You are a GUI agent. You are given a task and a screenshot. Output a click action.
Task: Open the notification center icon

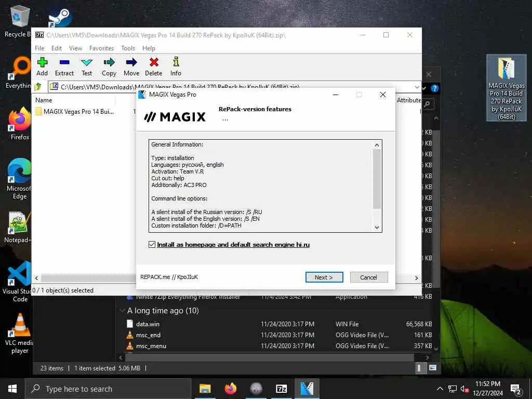[x=516, y=389]
